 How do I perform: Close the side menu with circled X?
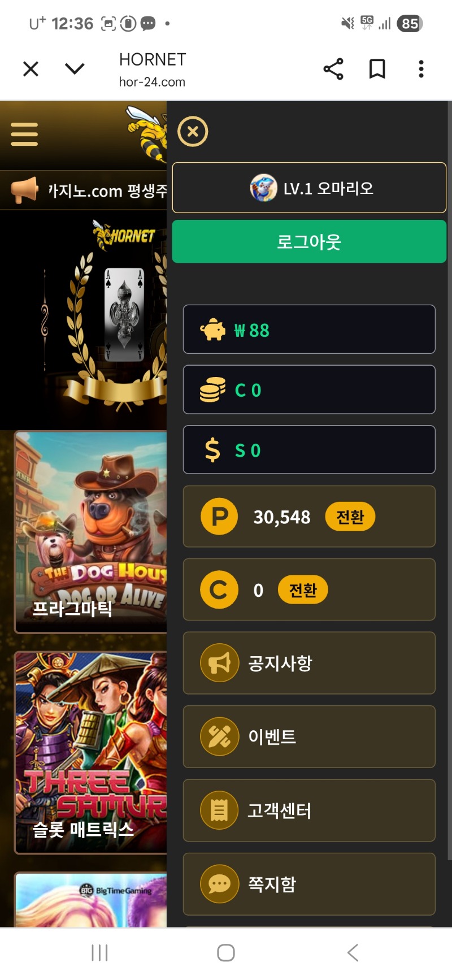(193, 132)
